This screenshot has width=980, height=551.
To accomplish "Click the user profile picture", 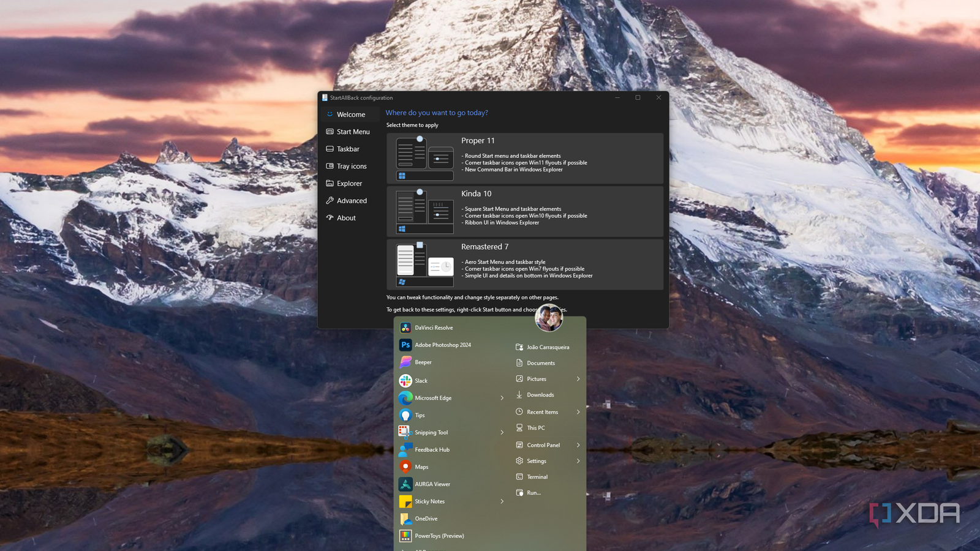I will [x=548, y=318].
